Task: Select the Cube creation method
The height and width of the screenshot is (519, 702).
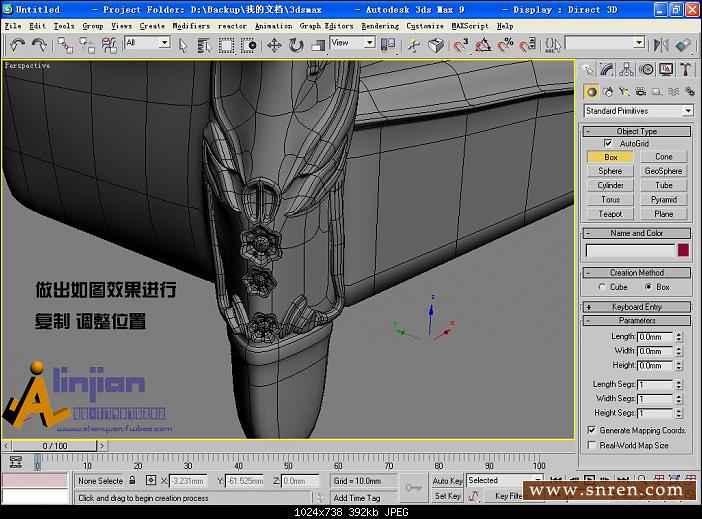Action: tap(602, 287)
